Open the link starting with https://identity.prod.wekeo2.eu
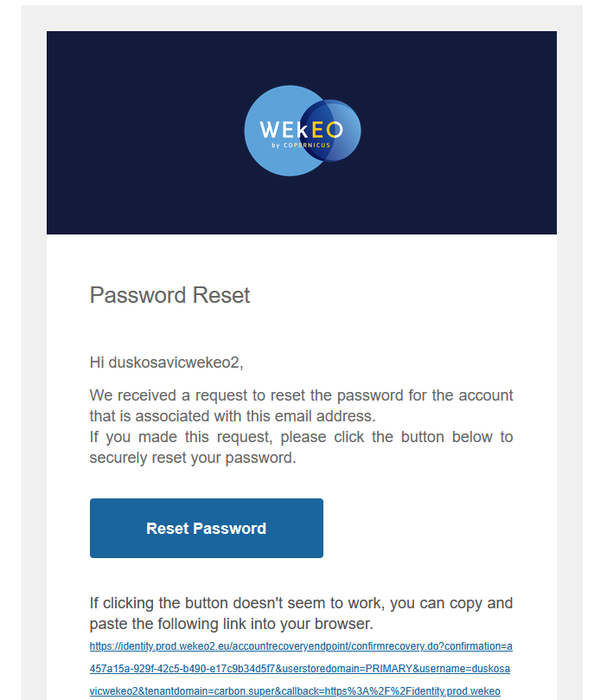Screen dimensions: 607x700 301,646
